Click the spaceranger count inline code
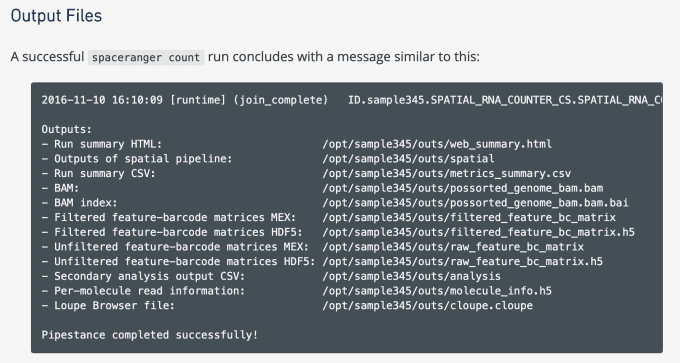Viewport: 680px width, 363px height. click(x=146, y=57)
